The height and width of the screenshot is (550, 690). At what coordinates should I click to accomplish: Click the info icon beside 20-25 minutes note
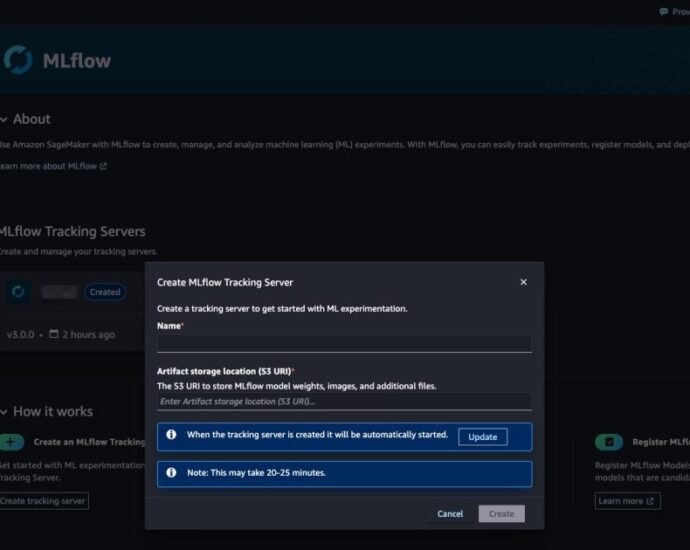tap(171, 473)
